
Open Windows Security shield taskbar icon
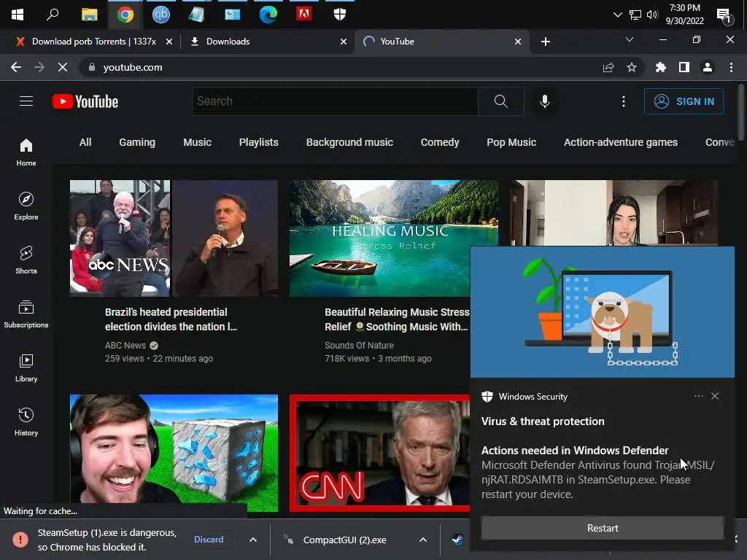tap(340, 15)
